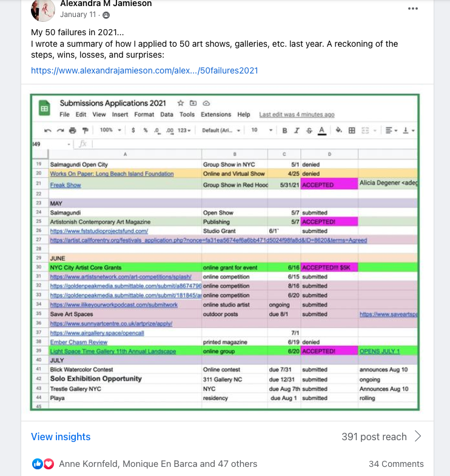Open the text color picker

(x=321, y=131)
